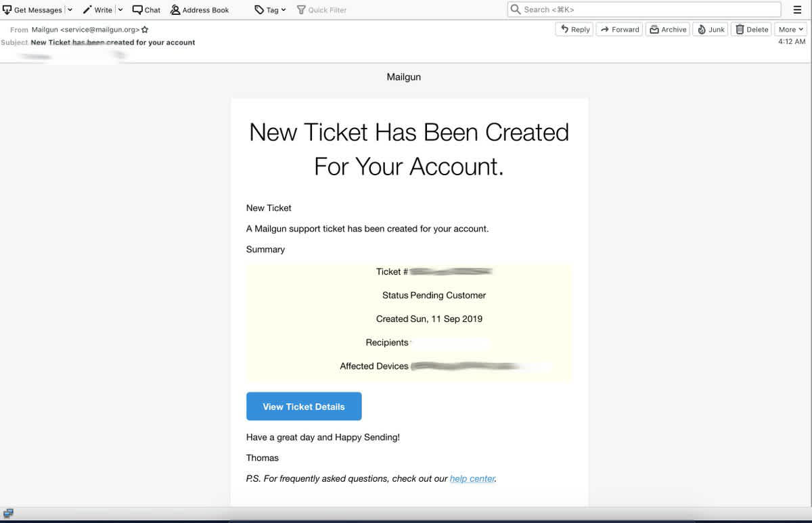Reply to the Mailgun message
Image resolution: width=812 pixels, height=523 pixels.
tap(574, 29)
